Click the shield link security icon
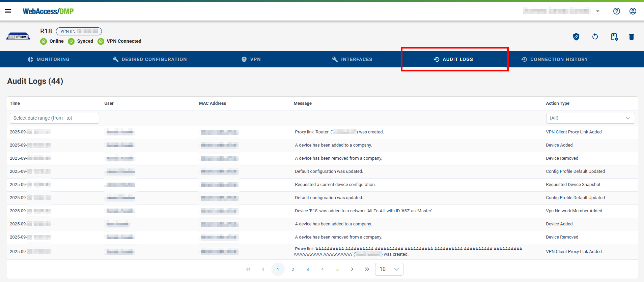This screenshot has height=282, width=644. pos(576,37)
